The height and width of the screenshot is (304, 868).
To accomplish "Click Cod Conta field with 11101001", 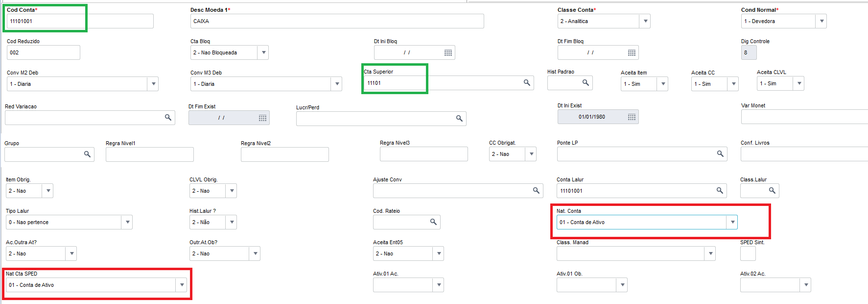I will (80, 21).
